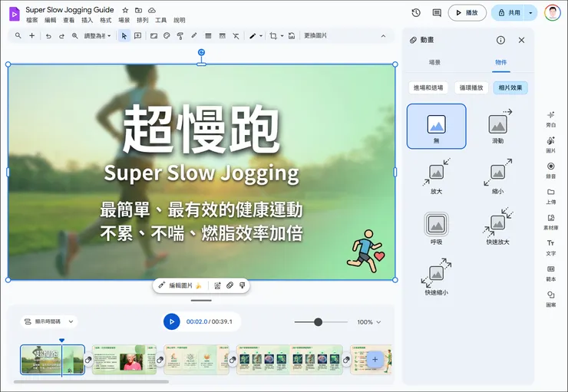Click the 編輯圖片 edit image button
568x392 pixels.
180,285
